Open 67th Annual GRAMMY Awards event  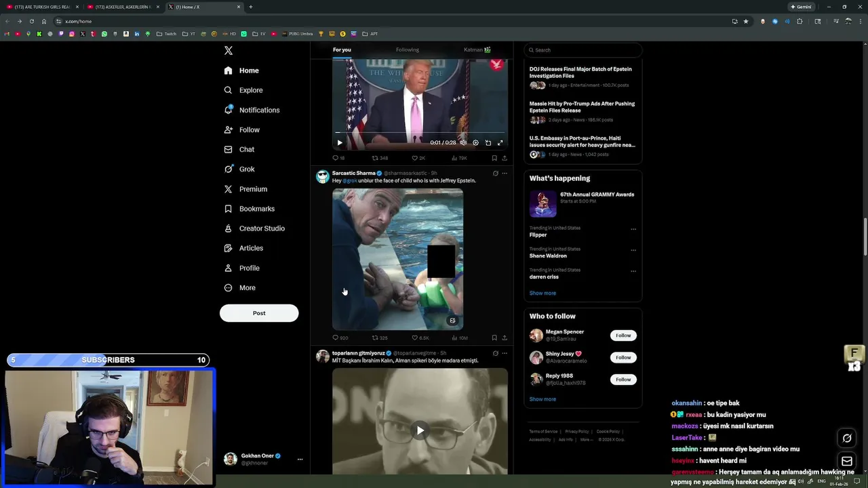point(583,203)
